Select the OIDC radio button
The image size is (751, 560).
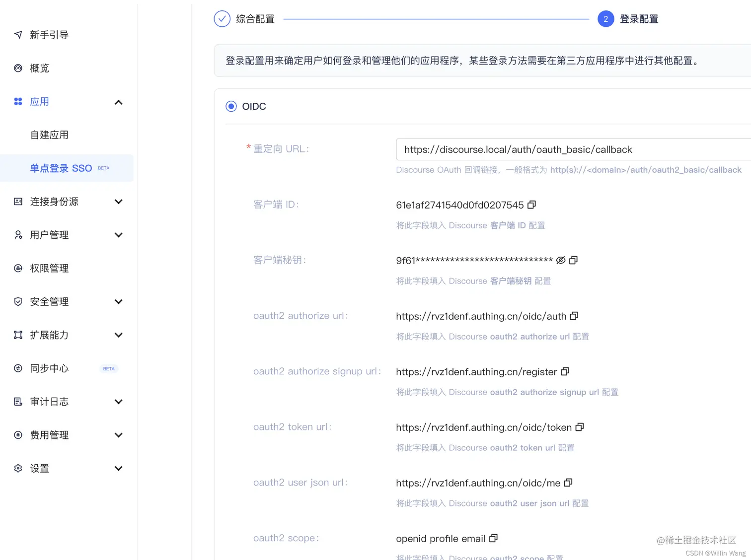coord(231,106)
